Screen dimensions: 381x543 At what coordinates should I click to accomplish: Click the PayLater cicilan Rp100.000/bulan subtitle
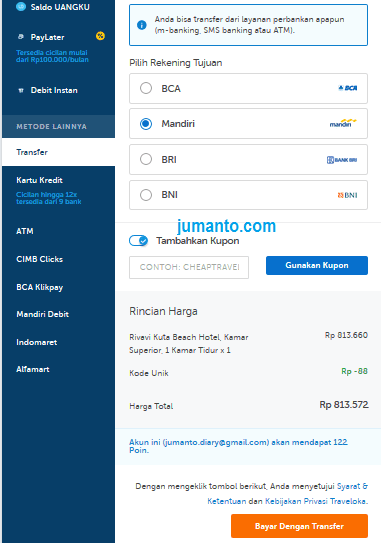tap(52, 56)
